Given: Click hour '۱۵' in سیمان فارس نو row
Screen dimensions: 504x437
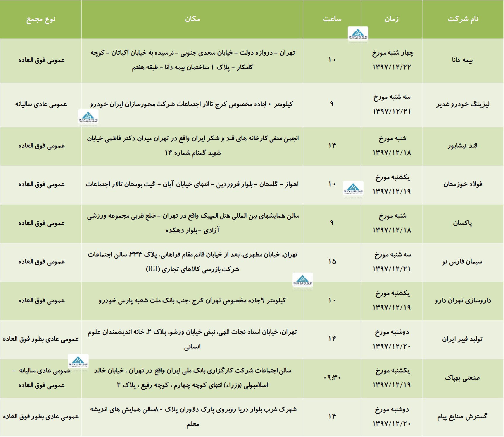Looking at the screenshot, I should tap(332, 261).
